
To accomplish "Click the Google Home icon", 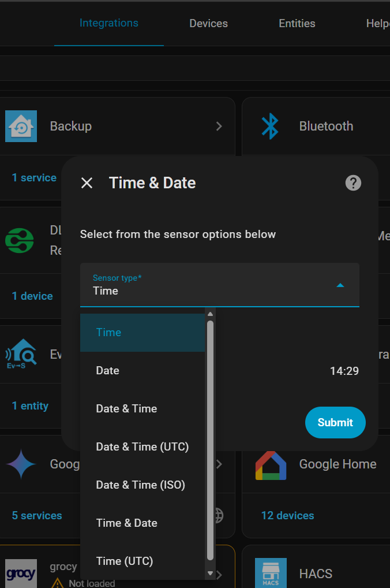I will click(271, 464).
